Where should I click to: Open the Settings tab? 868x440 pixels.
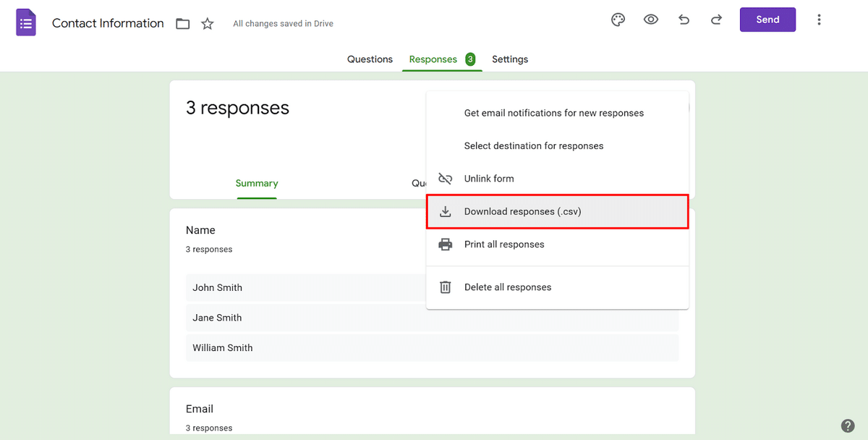510,59
